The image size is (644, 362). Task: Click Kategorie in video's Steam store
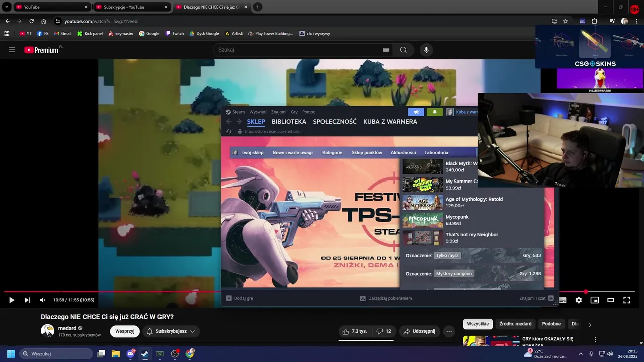click(332, 152)
